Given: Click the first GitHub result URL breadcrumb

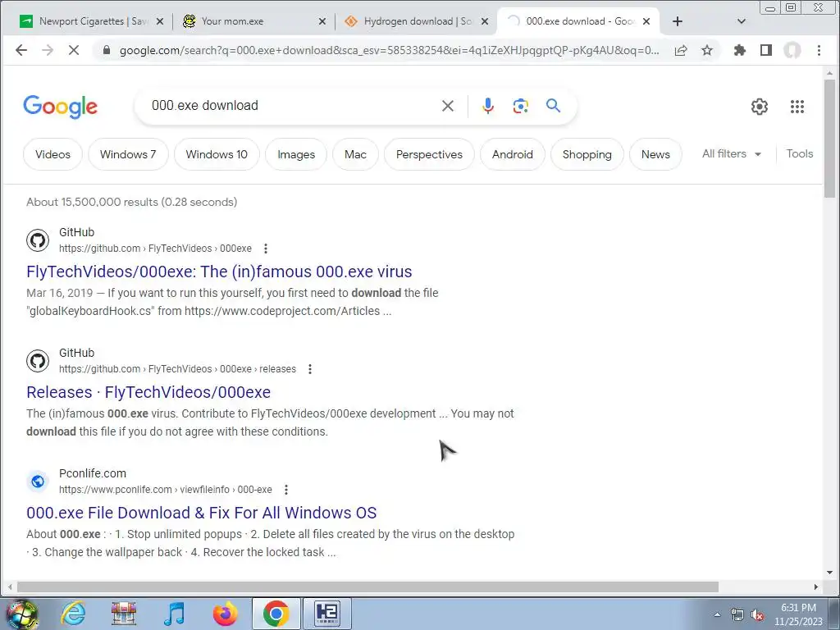Looking at the screenshot, I should pos(155,249).
